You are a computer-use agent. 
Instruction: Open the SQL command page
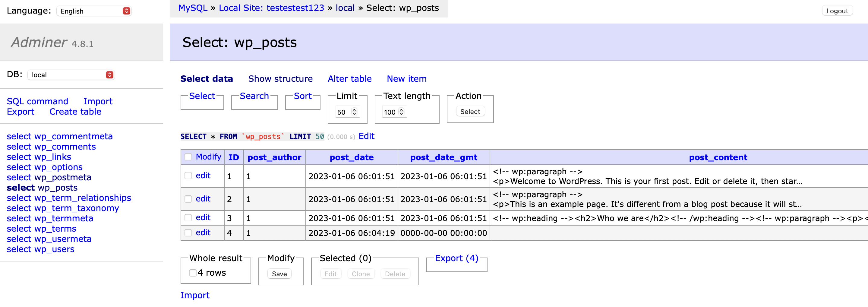(x=37, y=101)
